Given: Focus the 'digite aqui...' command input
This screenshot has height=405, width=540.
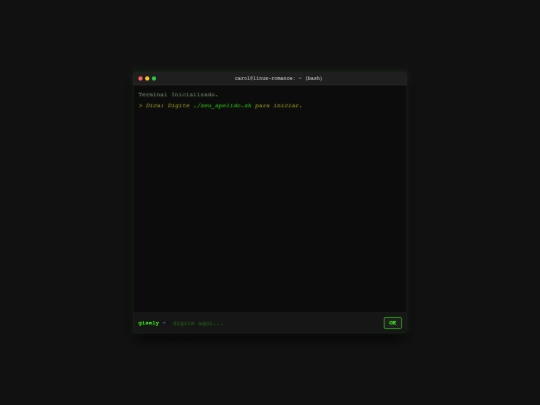Looking at the screenshot, I should (276, 323).
